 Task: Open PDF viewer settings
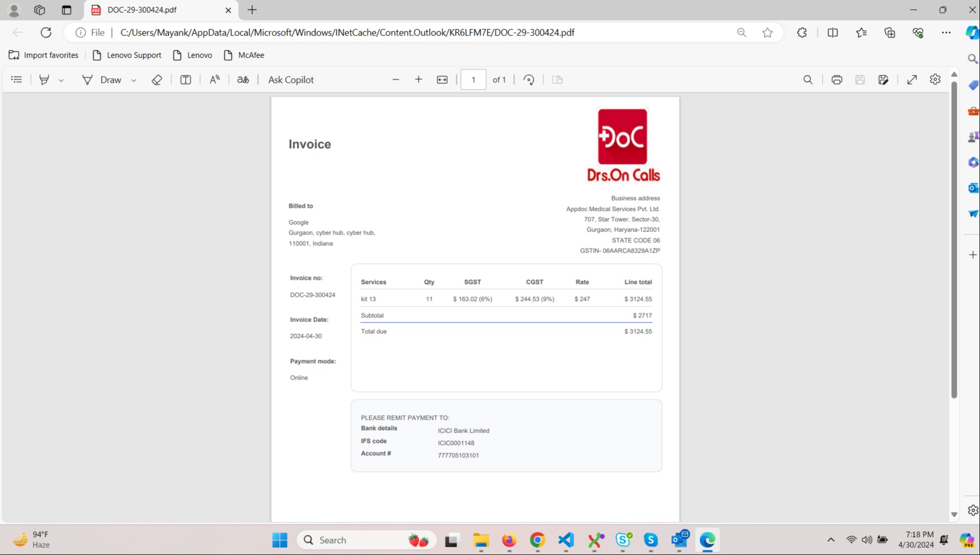tap(935, 79)
